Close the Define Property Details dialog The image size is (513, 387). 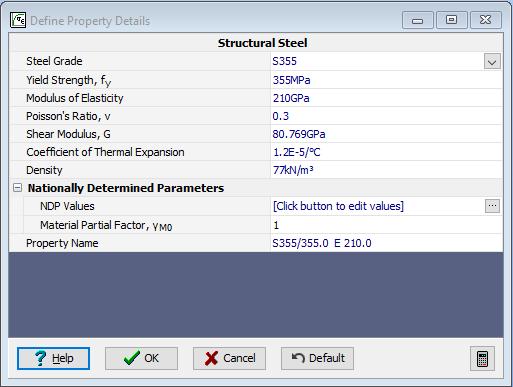(x=485, y=20)
